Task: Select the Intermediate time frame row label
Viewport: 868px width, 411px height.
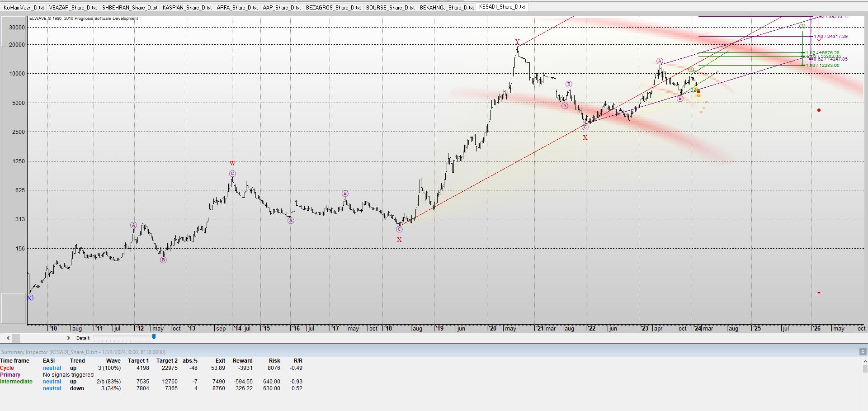Action: click(16, 382)
